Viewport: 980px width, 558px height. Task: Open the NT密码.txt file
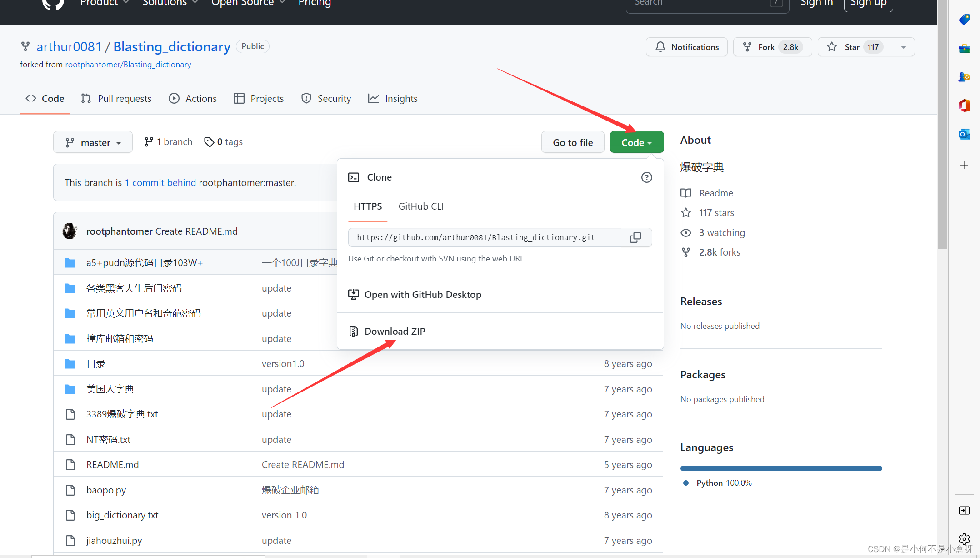[x=108, y=439]
